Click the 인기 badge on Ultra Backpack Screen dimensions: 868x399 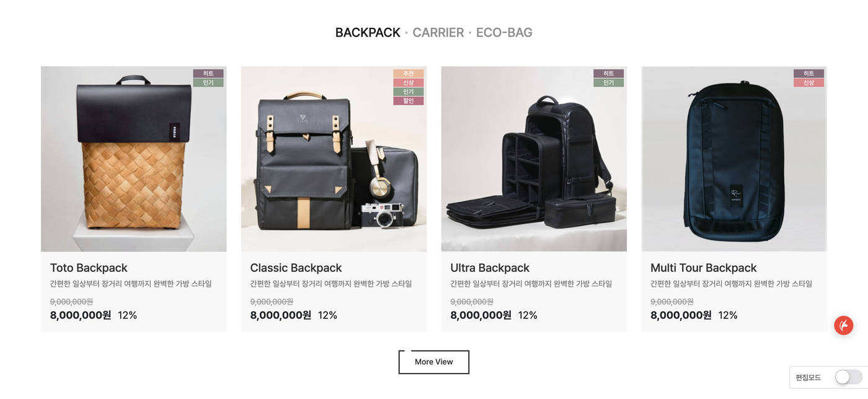tap(609, 82)
